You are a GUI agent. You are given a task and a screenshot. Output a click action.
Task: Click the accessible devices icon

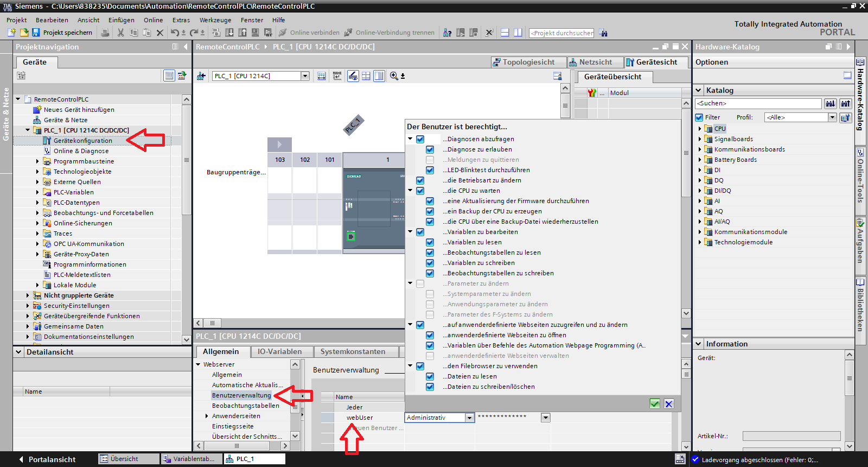(x=447, y=33)
